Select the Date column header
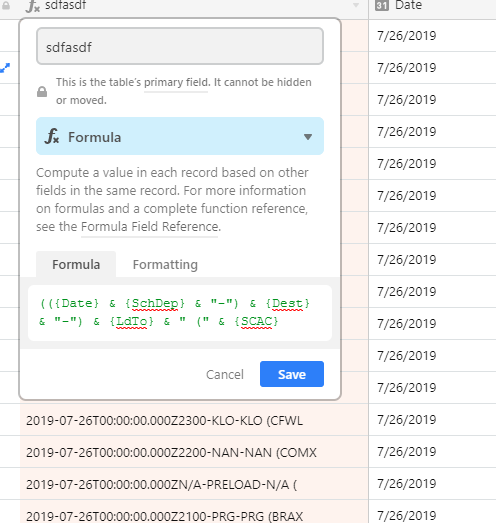Screen dimensions: 496x523 coord(432,6)
